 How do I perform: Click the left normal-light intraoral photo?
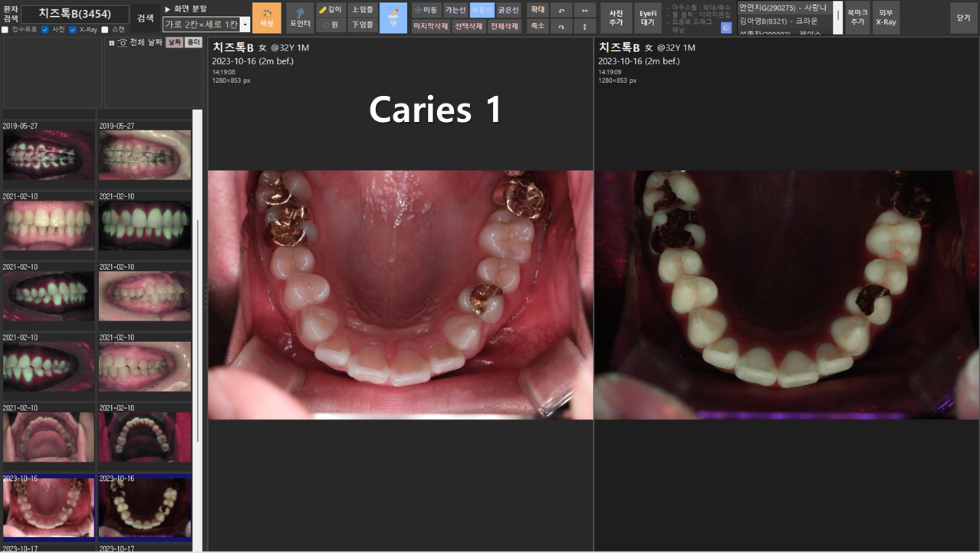400,295
